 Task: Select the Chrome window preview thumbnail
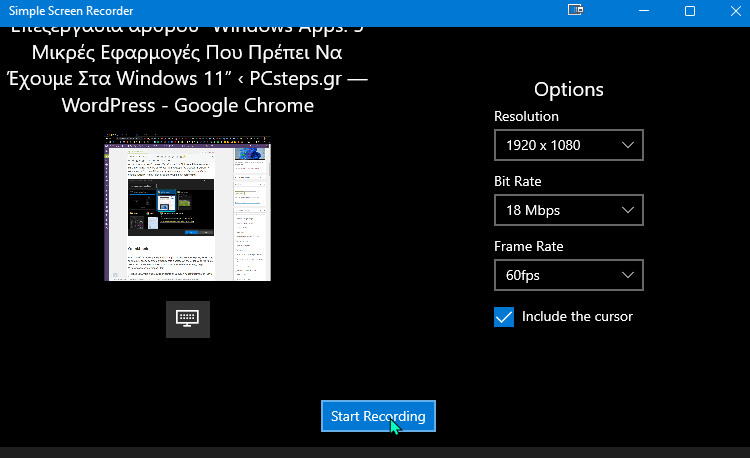188,208
